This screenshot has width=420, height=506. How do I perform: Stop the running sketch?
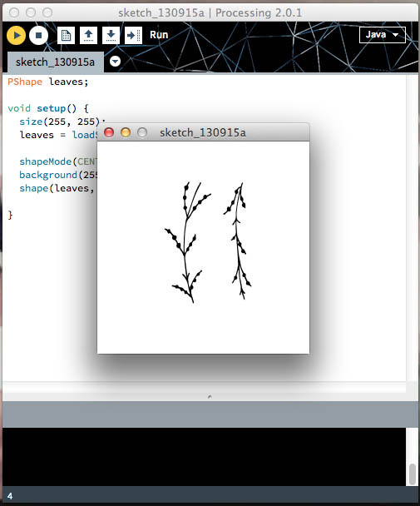(38, 35)
